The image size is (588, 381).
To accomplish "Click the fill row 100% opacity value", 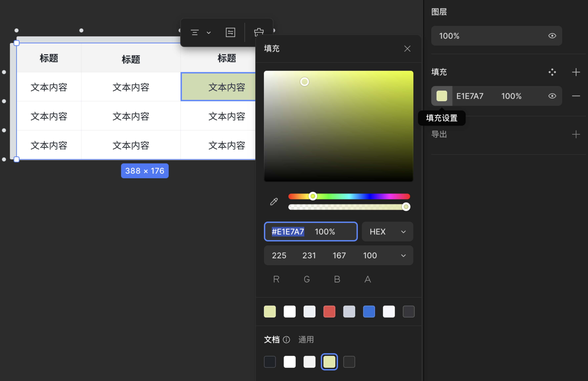I will click(x=511, y=96).
